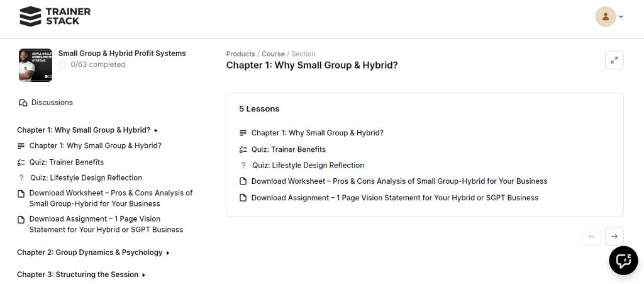Click the Trainer Stack logo

pos(55,16)
